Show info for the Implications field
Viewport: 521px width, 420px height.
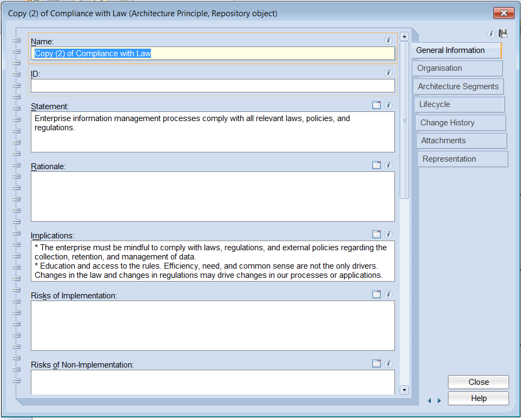[x=388, y=234]
